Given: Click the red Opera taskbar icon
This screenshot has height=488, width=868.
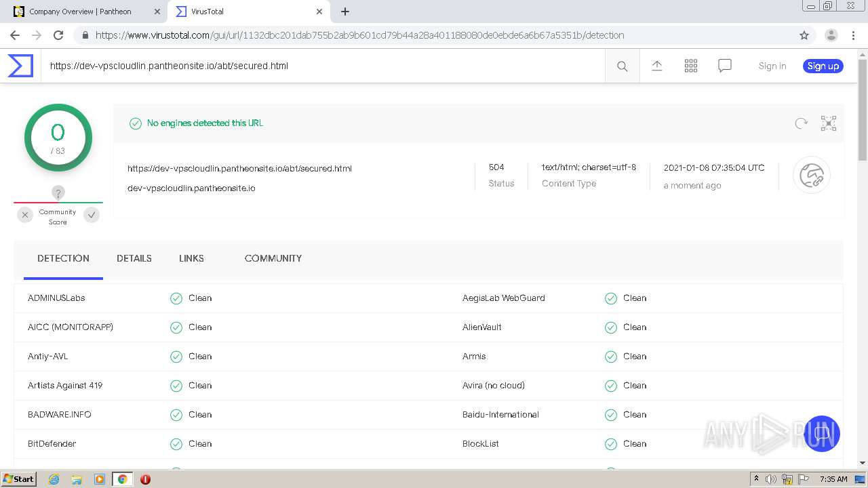Looking at the screenshot, I should (145, 479).
